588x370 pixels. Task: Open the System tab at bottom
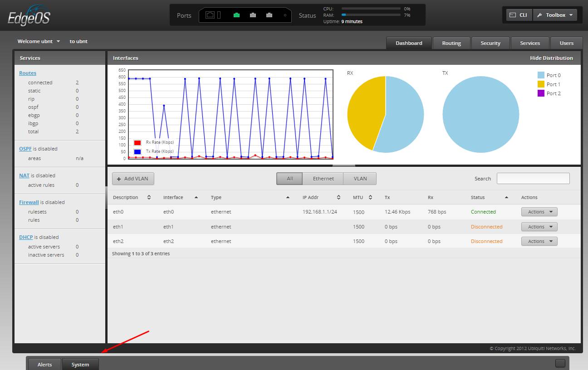pos(80,365)
